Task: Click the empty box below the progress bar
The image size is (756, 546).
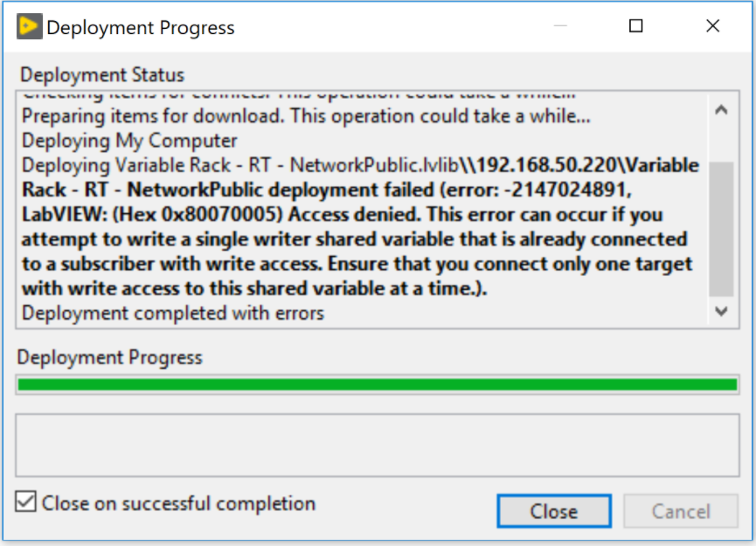Action: coord(378,446)
